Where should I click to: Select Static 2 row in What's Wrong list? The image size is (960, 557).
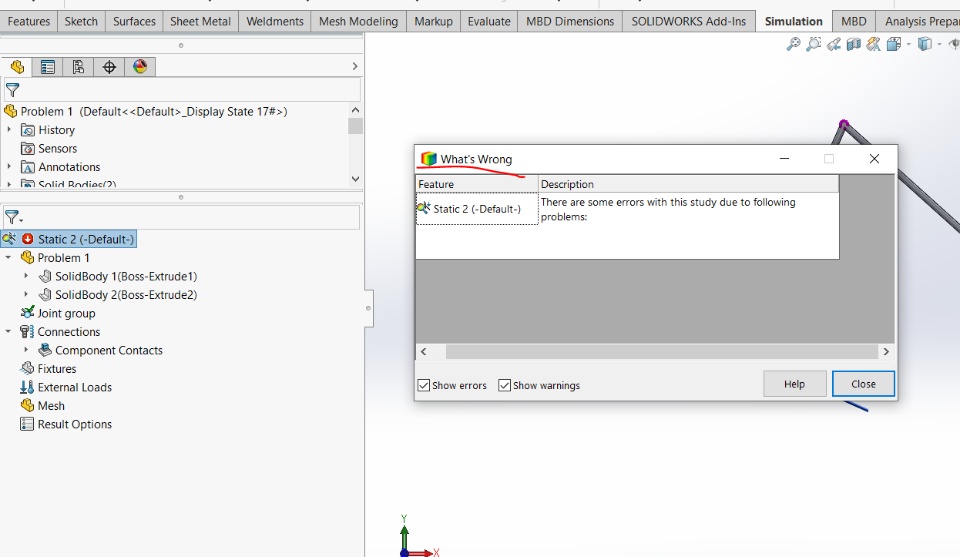(477, 209)
